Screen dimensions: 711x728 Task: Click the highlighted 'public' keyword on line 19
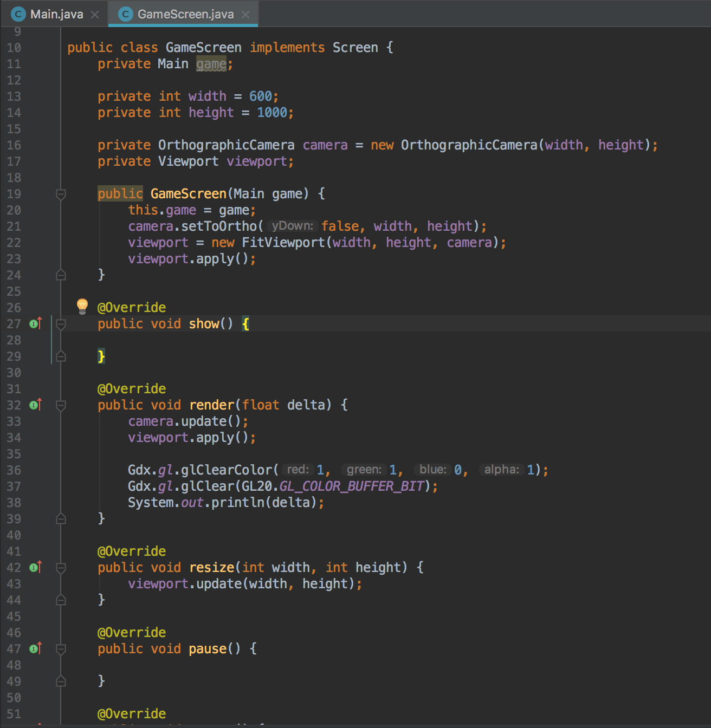coord(120,193)
